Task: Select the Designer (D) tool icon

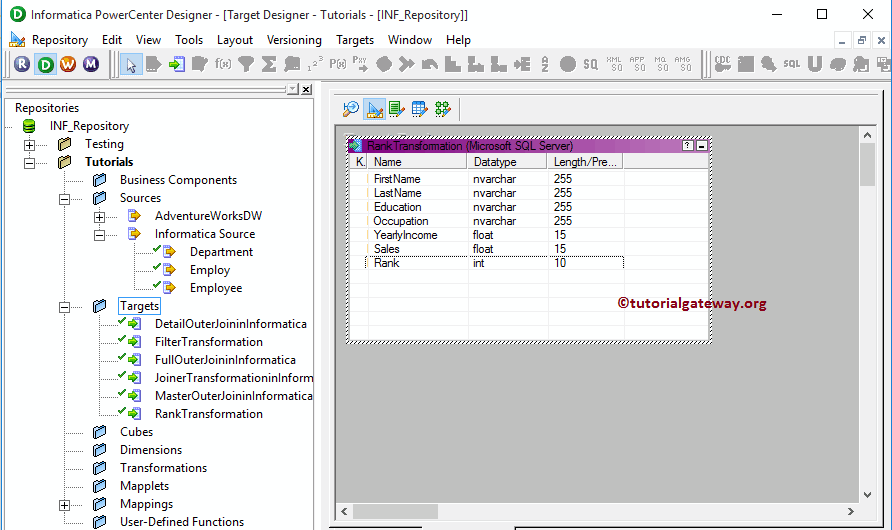Action: (45, 64)
